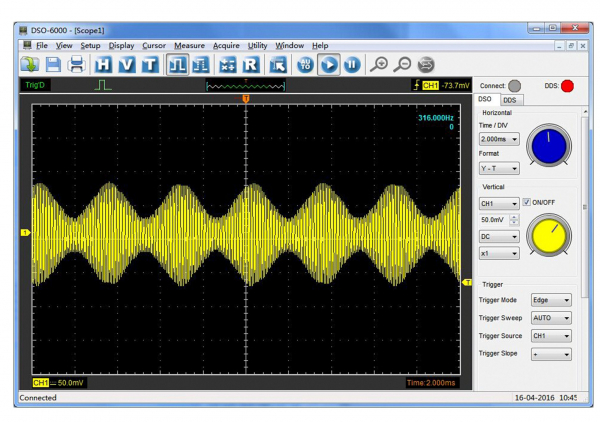Click the H horizontal settings toolbar icon
The width and height of the screenshot is (600, 422).
(x=104, y=65)
